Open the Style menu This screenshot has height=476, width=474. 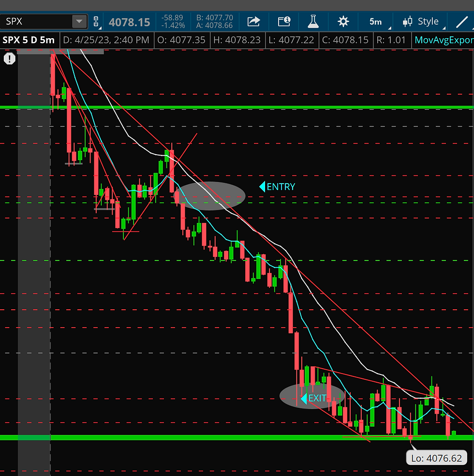pos(420,22)
